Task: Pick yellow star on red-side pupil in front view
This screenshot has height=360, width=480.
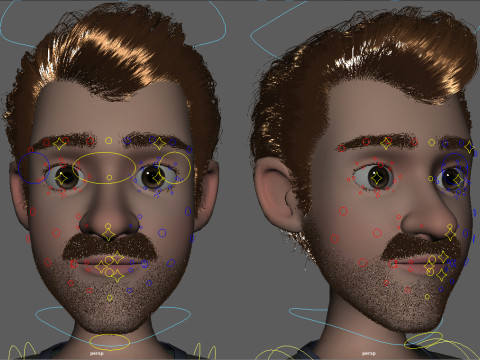Action: point(61,179)
